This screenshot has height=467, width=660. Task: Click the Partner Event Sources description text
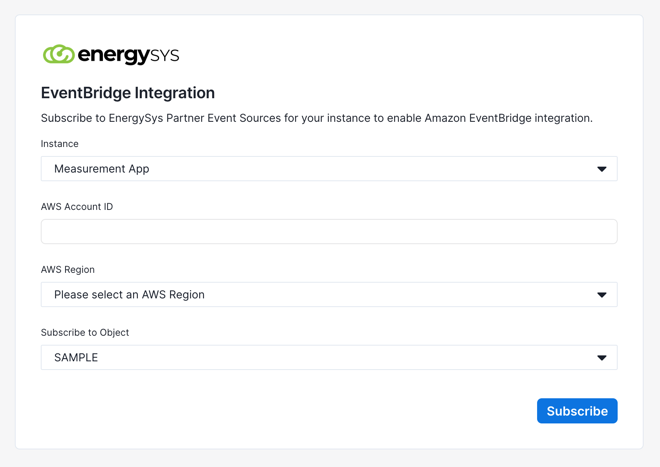[317, 118]
